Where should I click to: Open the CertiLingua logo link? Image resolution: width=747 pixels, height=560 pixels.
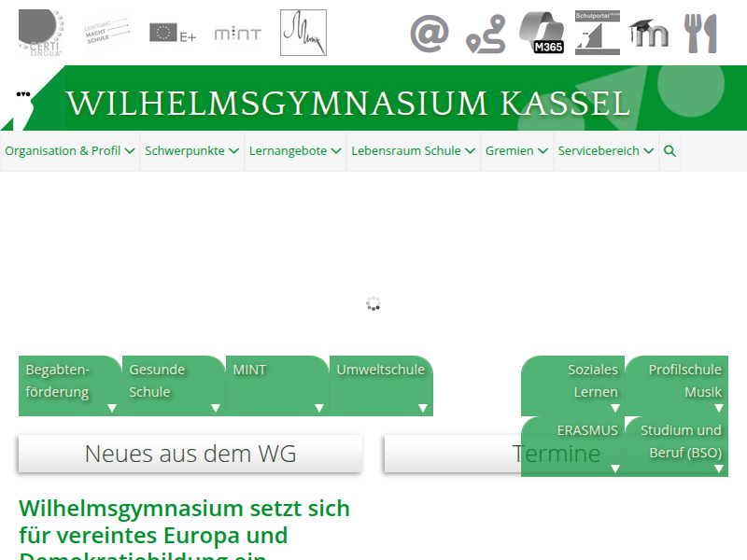(x=40, y=33)
